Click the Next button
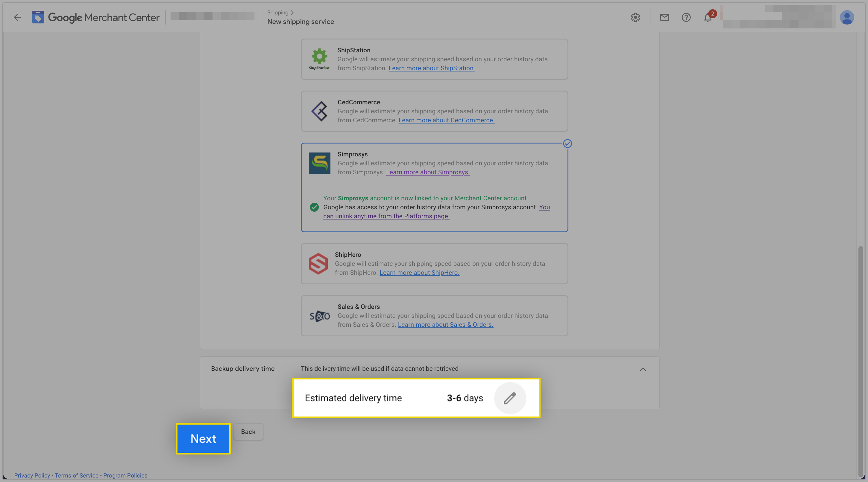 (203, 439)
